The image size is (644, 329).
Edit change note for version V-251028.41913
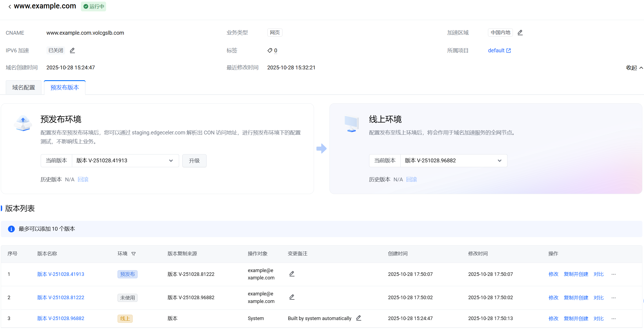292,274
